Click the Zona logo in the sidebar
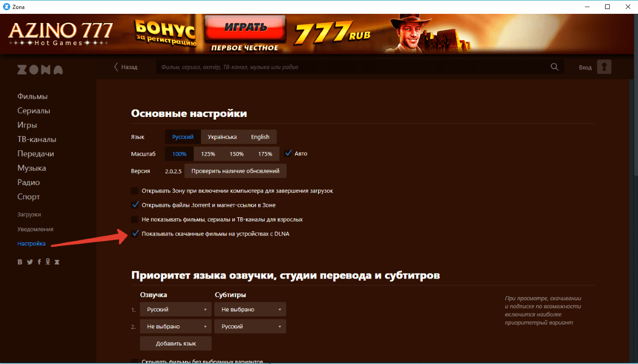 coord(40,70)
